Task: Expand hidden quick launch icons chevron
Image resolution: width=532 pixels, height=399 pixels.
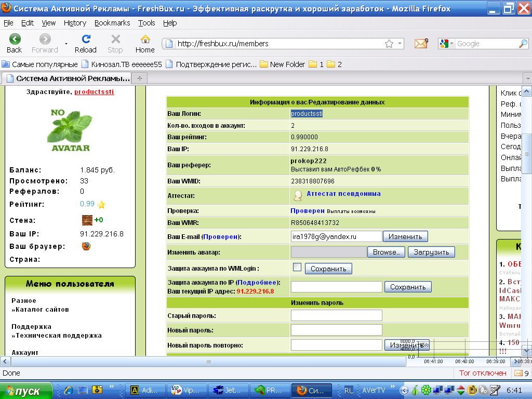Action: click(111, 387)
